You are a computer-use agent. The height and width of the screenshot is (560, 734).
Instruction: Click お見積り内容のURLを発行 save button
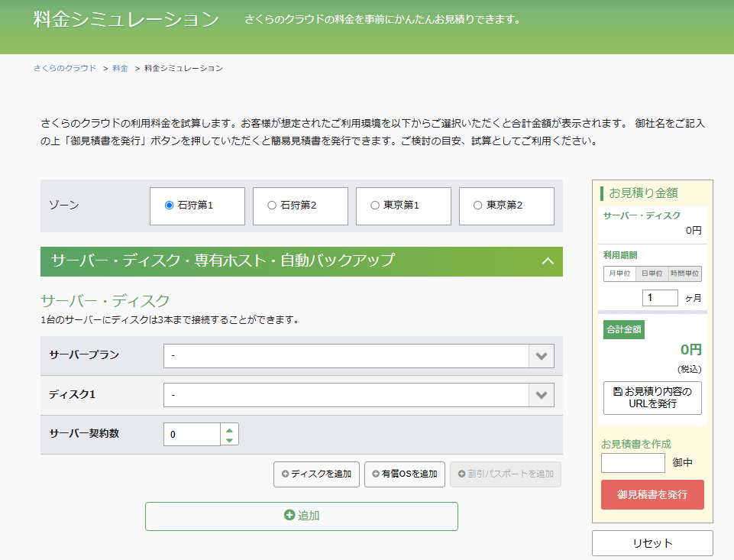pyautogui.click(x=652, y=398)
